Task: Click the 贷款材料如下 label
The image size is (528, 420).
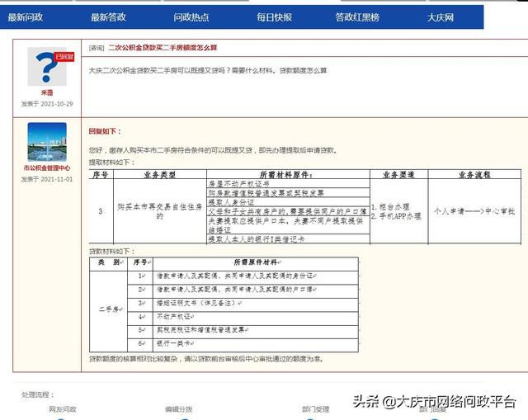Action: (x=112, y=252)
